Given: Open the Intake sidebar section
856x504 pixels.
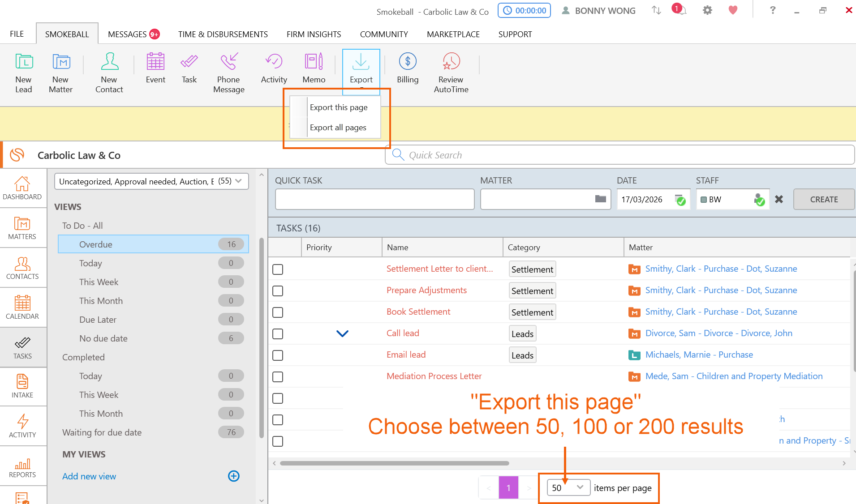Looking at the screenshot, I should click(22, 386).
